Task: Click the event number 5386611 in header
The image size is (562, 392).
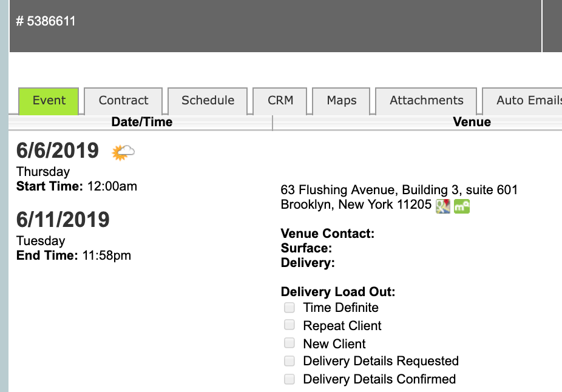Action: point(46,21)
